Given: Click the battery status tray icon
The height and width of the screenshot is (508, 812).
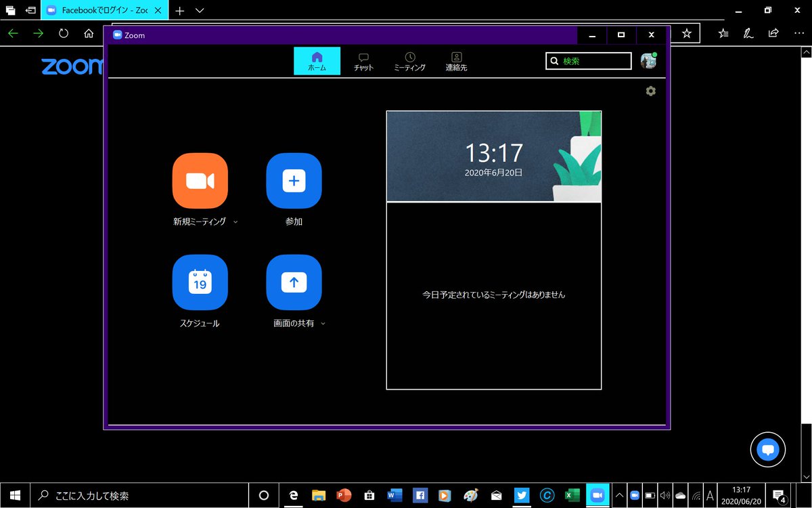Looking at the screenshot, I should 650,495.
